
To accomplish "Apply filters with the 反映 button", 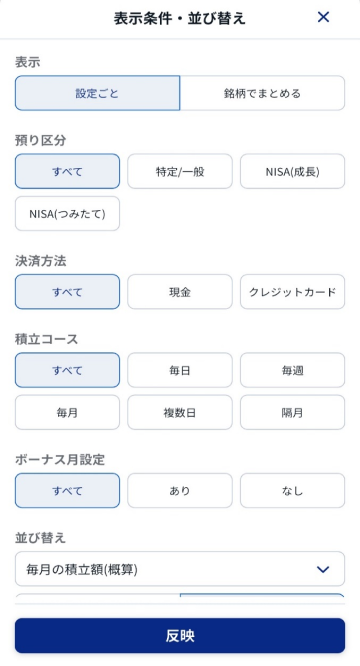I will point(180,635).
